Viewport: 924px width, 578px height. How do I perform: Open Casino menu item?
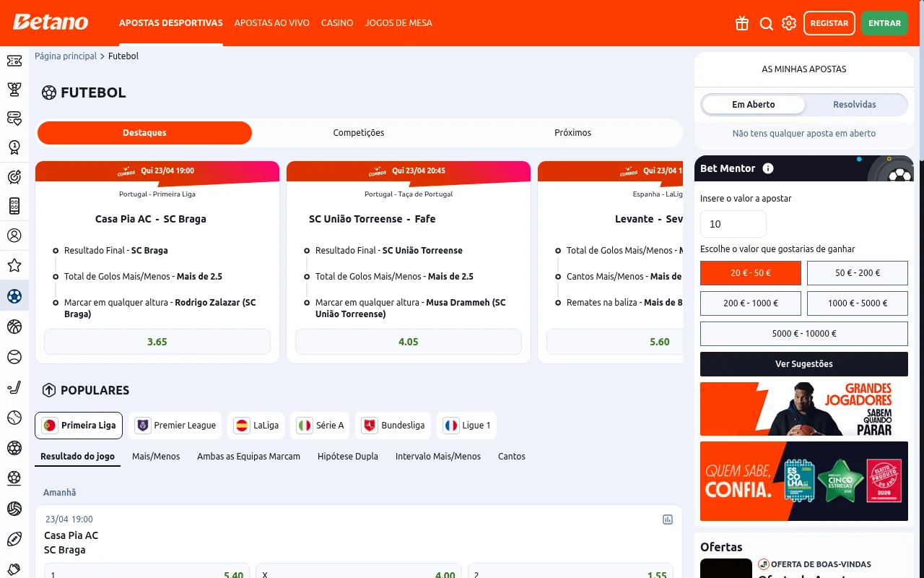coord(337,23)
